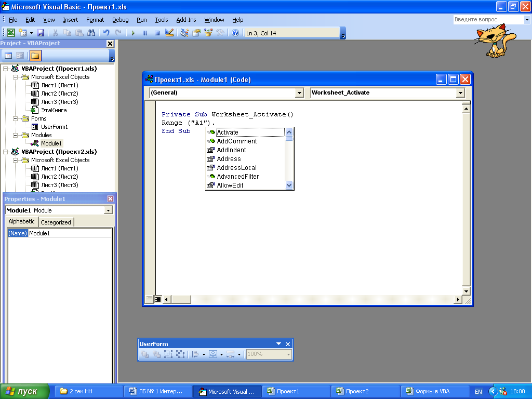Image resolution: width=532 pixels, height=399 pixels.
Task: Open the Project Explorer toolbar icon
Action: pyautogui.click(x=184, y=33)
